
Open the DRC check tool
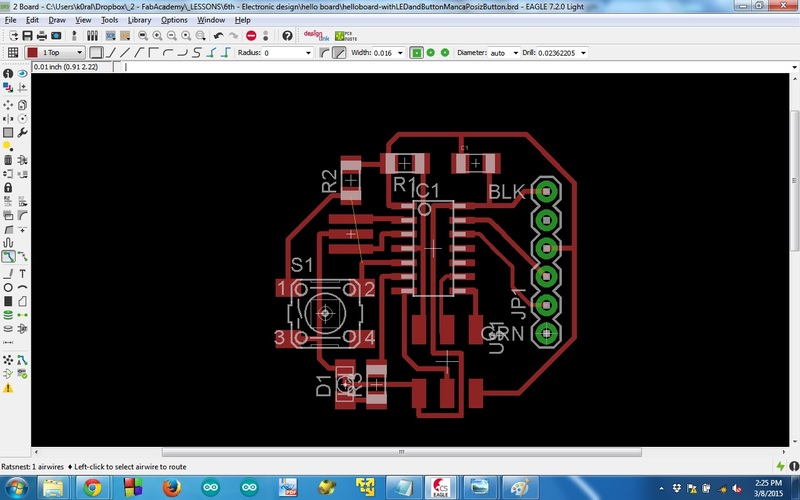(22, 374)
